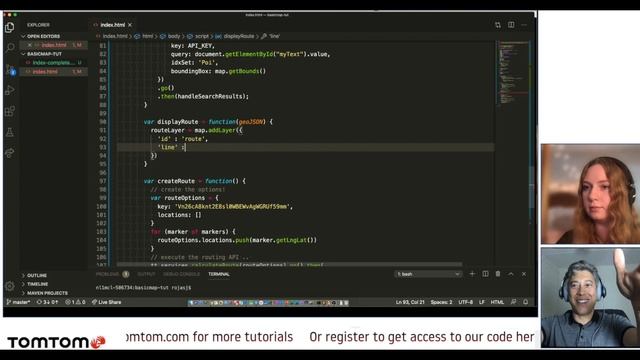Switch to the Output panel tab

(x=146, y=274)
